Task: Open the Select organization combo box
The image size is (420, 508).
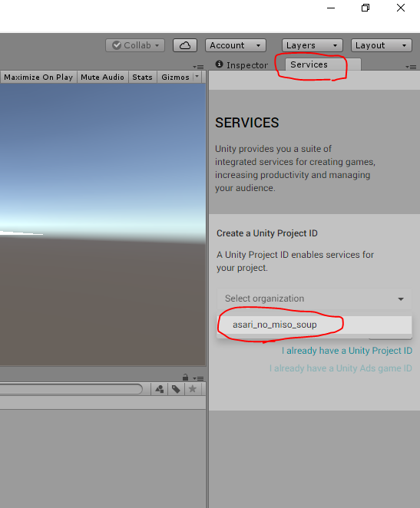Action: (314, 299)
